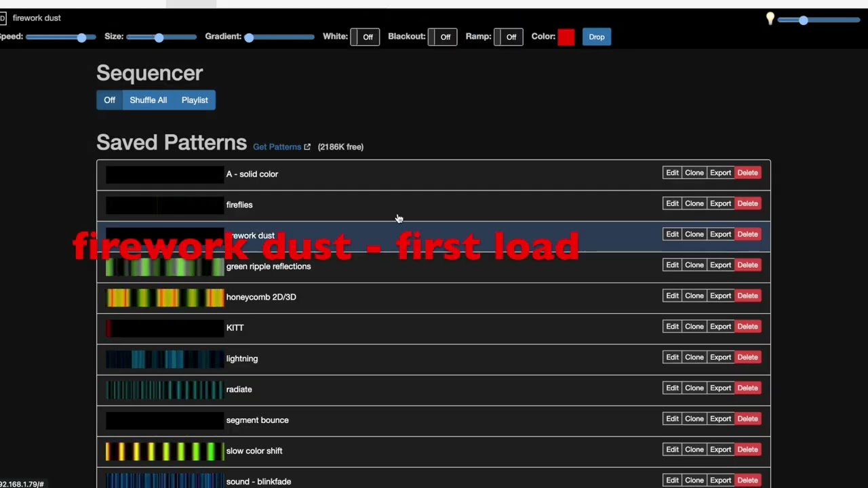
Task: Edit the green ripple reflections pattern
Action: (672, 265)
